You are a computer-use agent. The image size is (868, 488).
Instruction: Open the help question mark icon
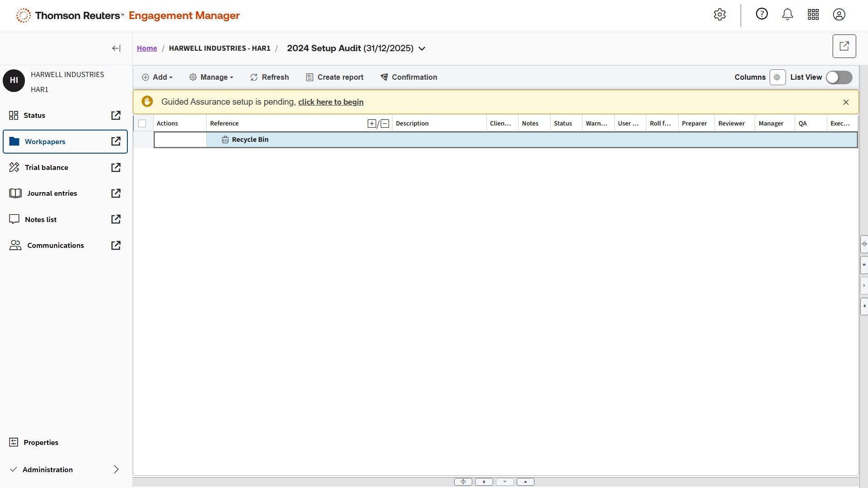(x=761, y=14)
